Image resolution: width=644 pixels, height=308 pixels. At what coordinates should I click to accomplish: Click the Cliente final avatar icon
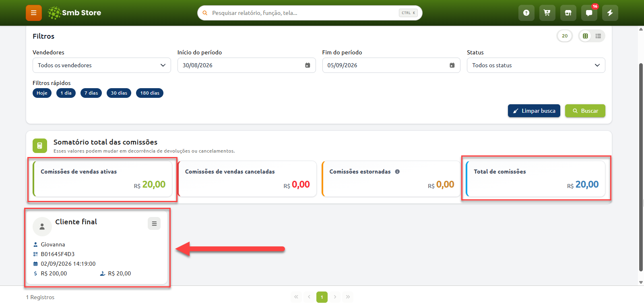[x=42, y=227]
